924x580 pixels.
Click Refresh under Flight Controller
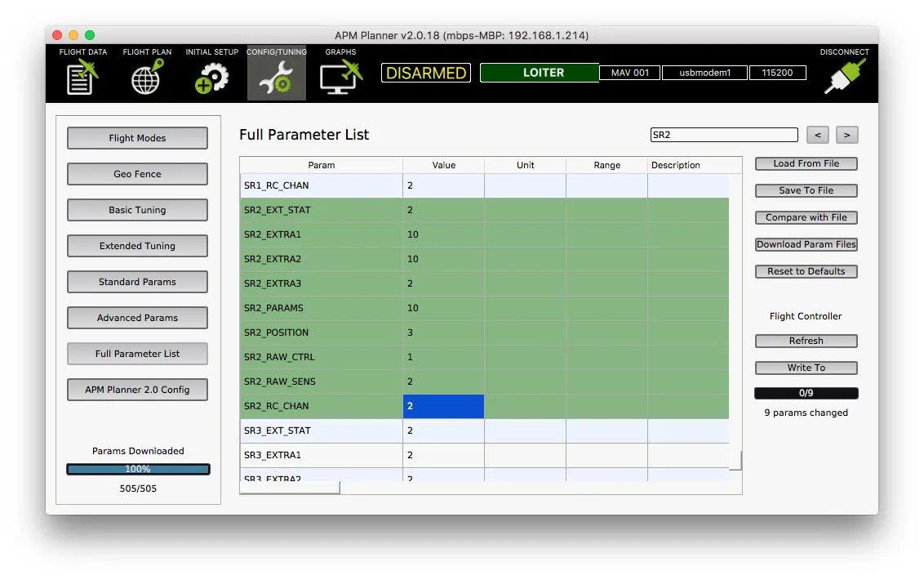pyautogui.click(x=806, y=341)
